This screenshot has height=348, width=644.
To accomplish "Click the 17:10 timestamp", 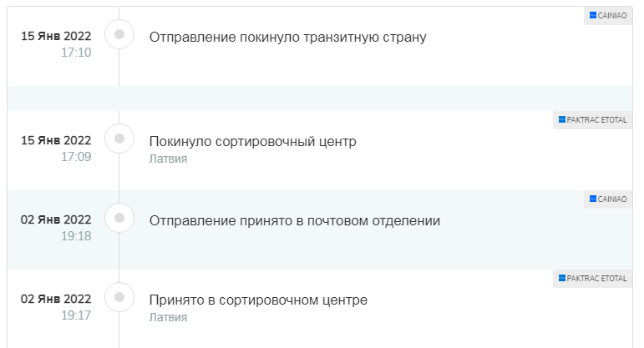I will (76, 53).
